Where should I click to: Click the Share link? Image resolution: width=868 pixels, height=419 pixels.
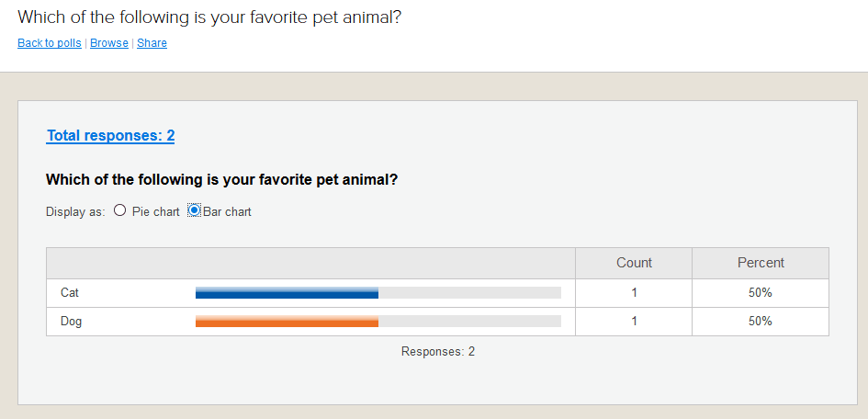(x=152, y=43)
